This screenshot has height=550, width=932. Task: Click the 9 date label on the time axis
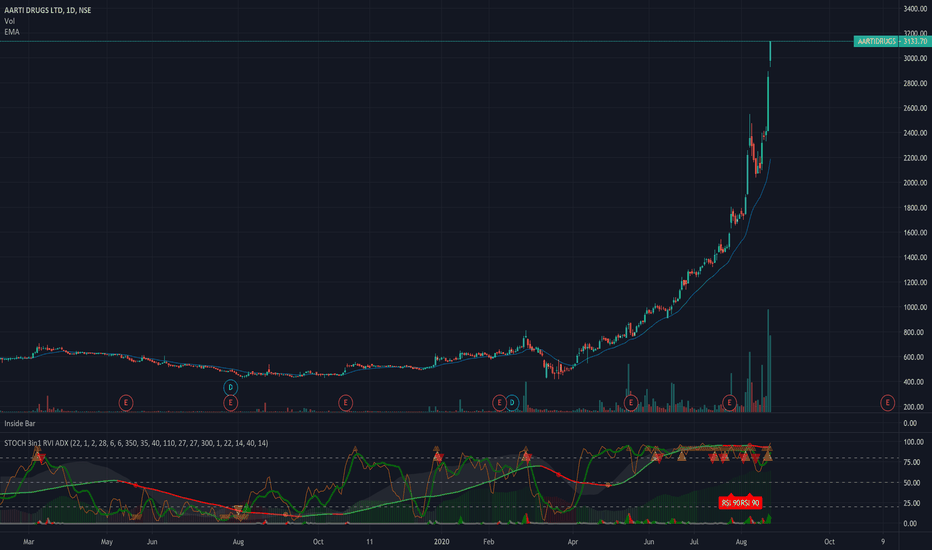click(x=883, y=542)
